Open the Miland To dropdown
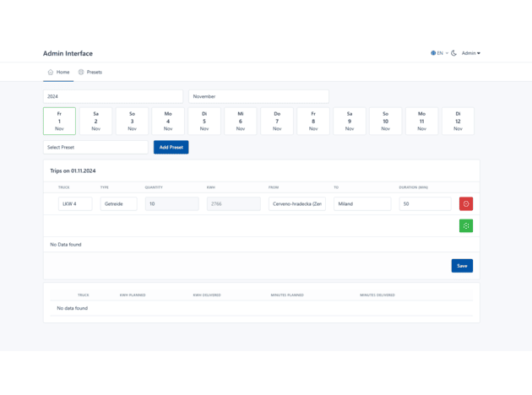 pos(362,203)
